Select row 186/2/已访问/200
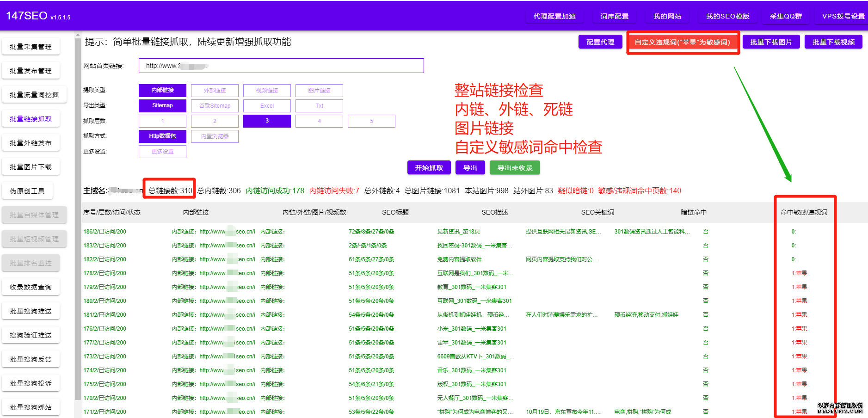The width and height of the screenshot is (868, 418). 105,232
